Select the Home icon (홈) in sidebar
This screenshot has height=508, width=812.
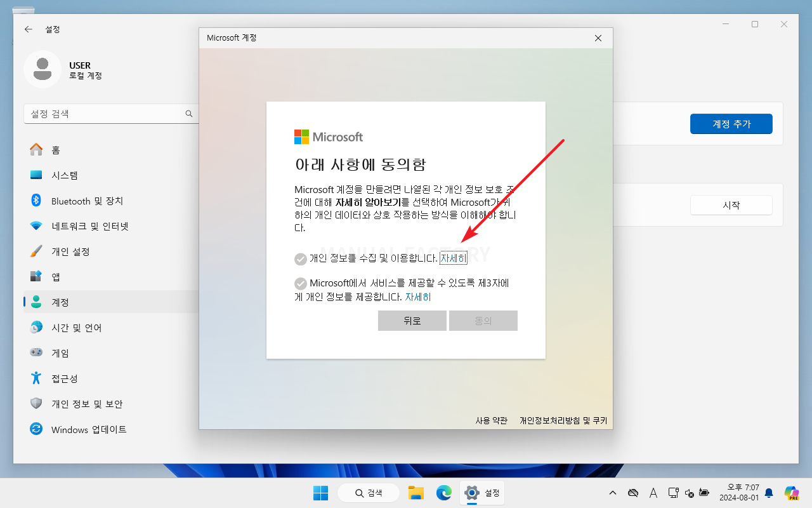click(36, 150)
